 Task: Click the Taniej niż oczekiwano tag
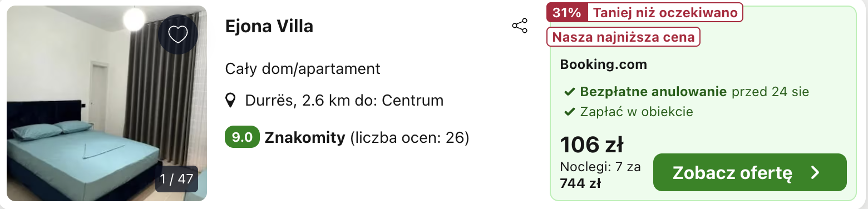(x=665, y=13)
